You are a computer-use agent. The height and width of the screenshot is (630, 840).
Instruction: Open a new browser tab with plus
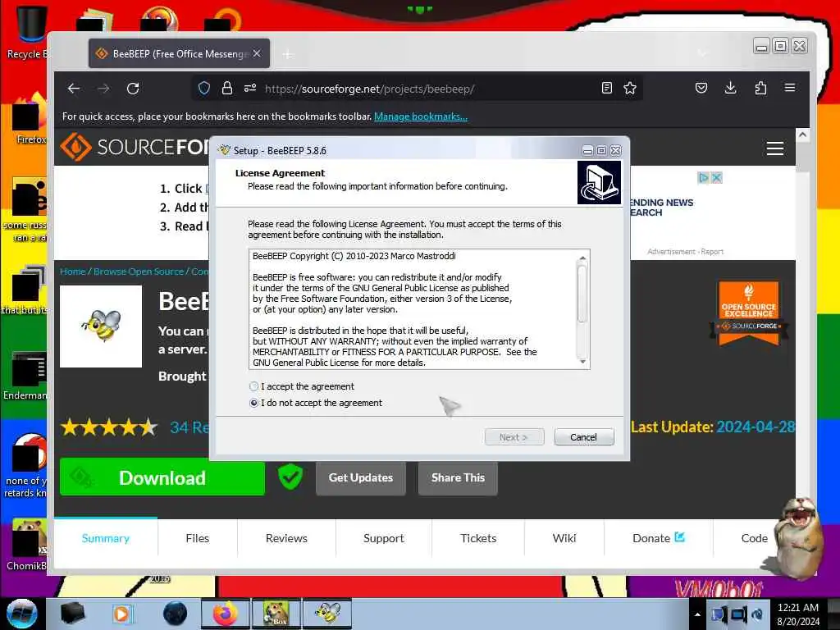click(288, 54)
